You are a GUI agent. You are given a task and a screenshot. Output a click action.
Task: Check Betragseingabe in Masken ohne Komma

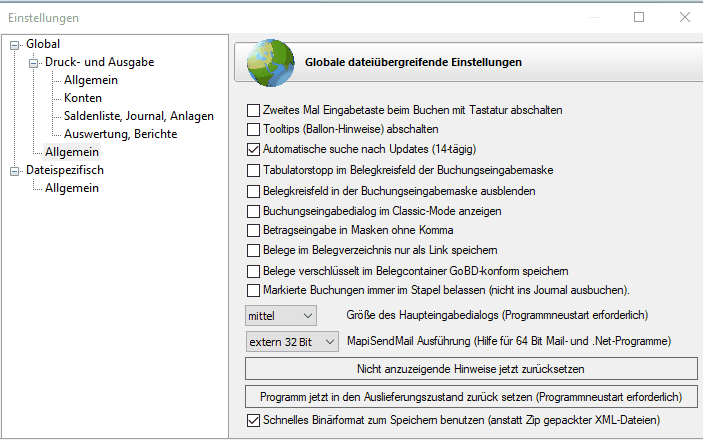click(253, 231)
